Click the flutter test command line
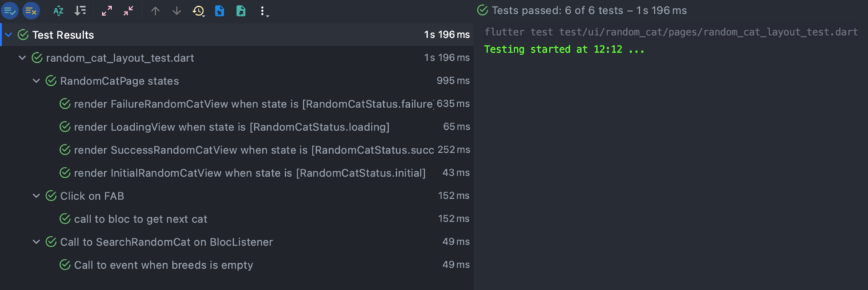Screen dimensions: 868x290 click(x=671, y=32)
